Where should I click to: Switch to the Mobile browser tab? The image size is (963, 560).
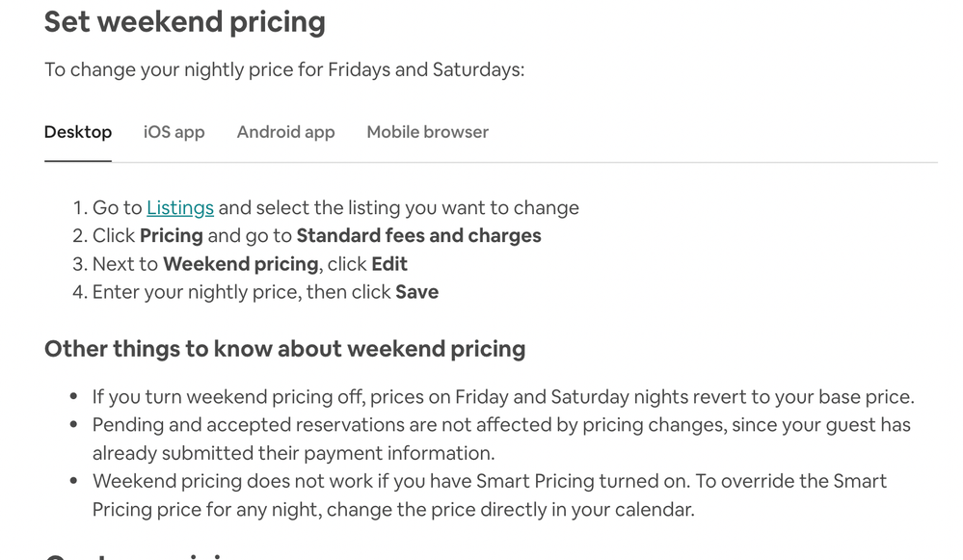point(427,132)
